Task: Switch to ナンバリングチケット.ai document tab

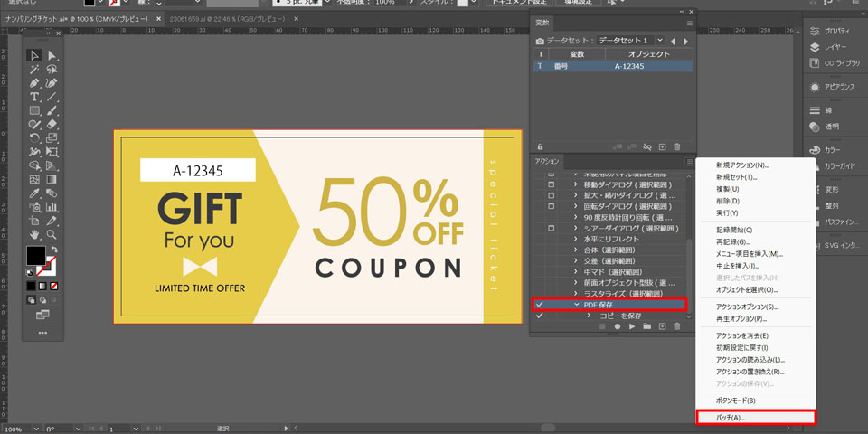Action: (74, 18)
